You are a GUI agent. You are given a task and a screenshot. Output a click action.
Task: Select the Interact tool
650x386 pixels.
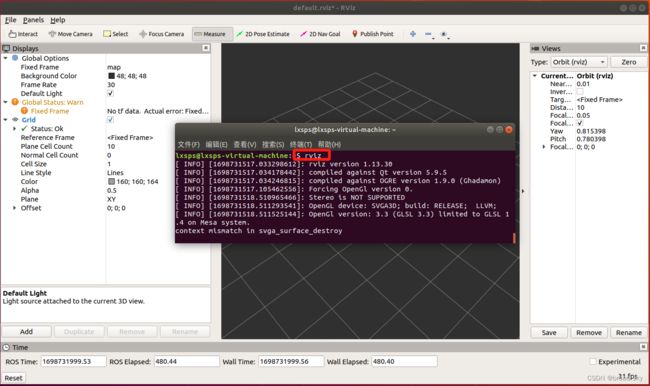point(23,34)
